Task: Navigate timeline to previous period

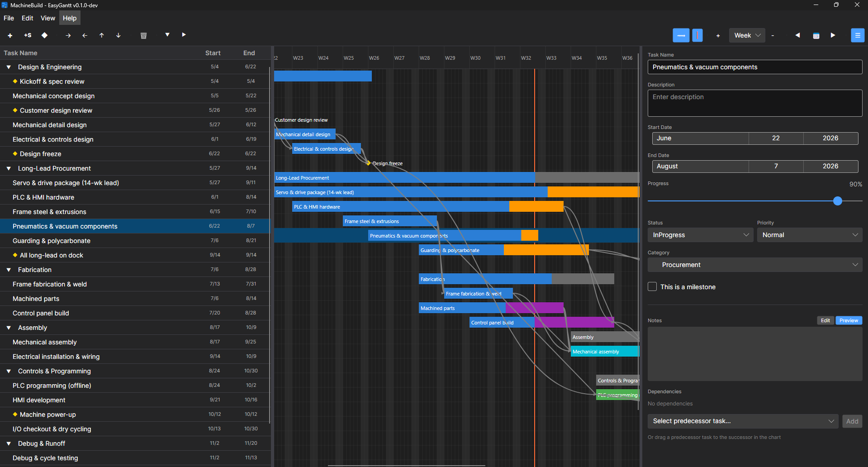Action: [x=797, y=35]
